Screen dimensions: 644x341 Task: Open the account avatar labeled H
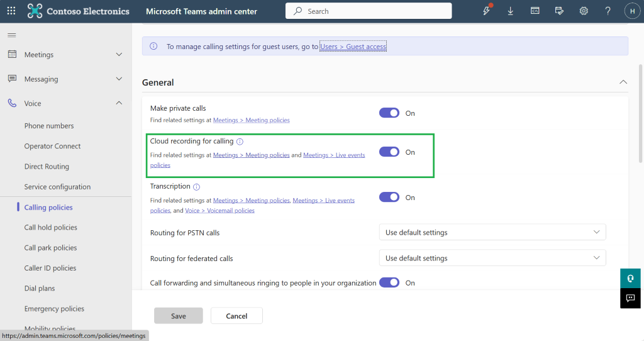(632, 11)
